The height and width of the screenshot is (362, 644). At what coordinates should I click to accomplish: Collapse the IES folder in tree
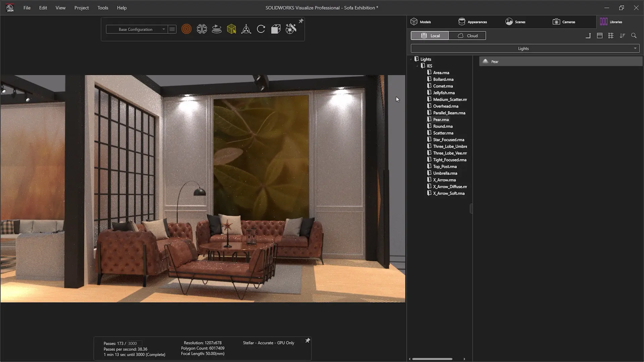(x=418, y=66)
